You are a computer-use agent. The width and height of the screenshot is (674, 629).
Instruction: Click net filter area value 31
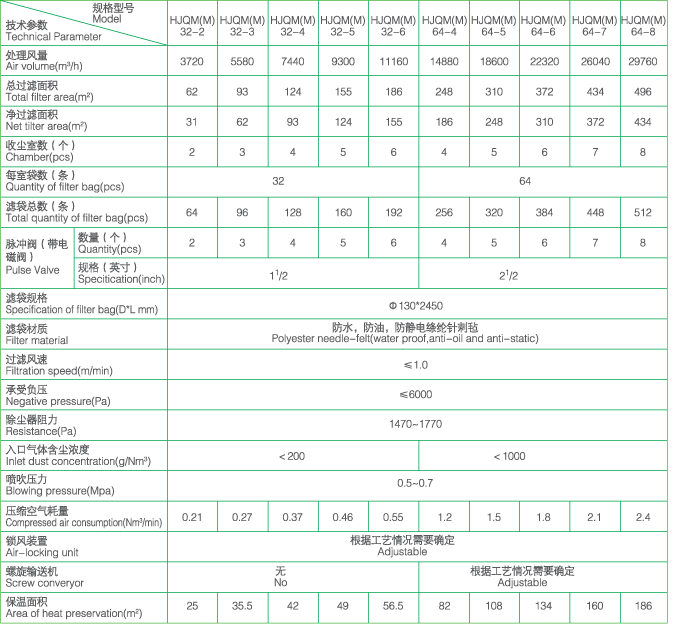click(192, 122)
